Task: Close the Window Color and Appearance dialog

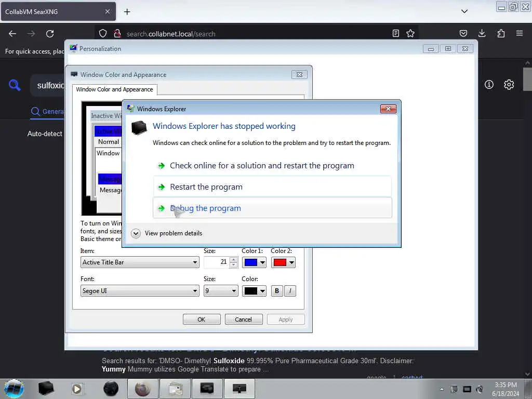Action: pyautogui.click(x=299, y=74)
